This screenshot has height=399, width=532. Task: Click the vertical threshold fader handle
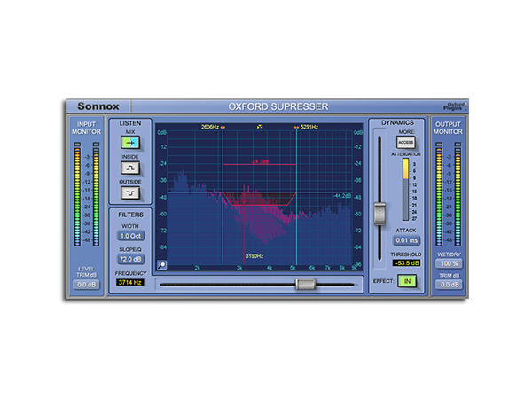click(x=379, y=214)
